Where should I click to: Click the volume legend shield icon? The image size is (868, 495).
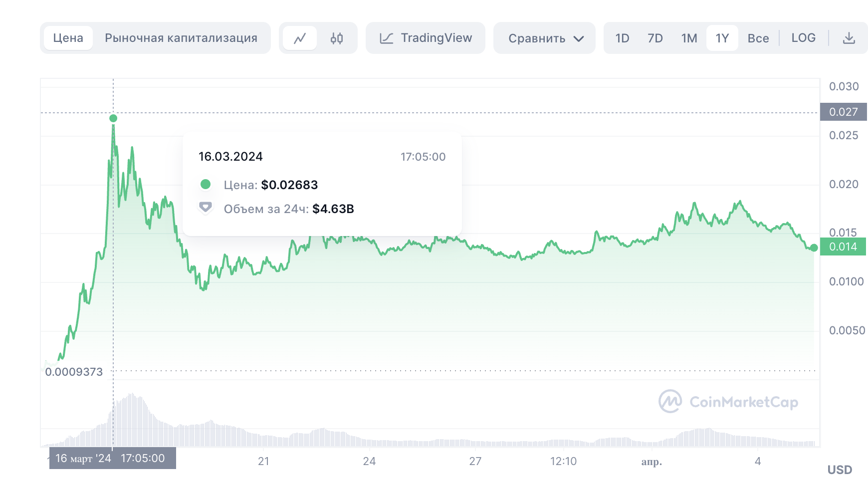[x=206, y=207]
